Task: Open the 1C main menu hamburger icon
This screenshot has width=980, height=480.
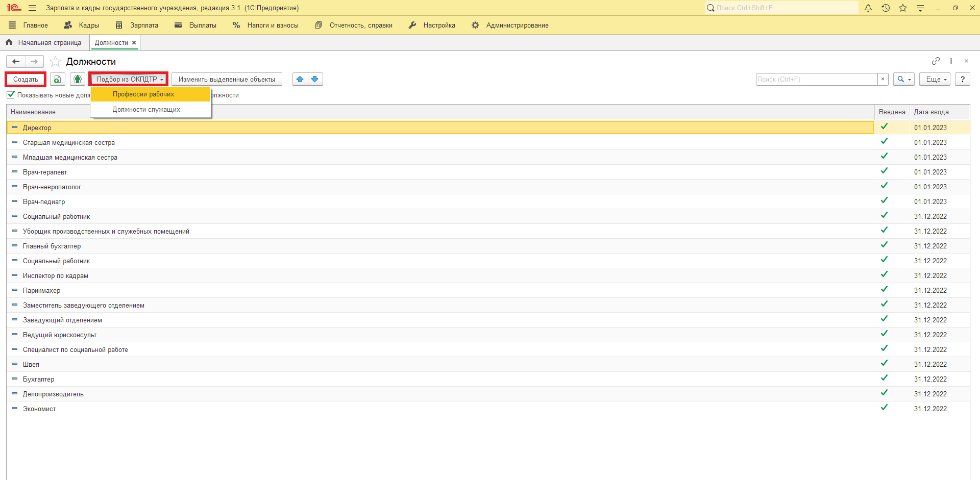Action: coord(32,8)
